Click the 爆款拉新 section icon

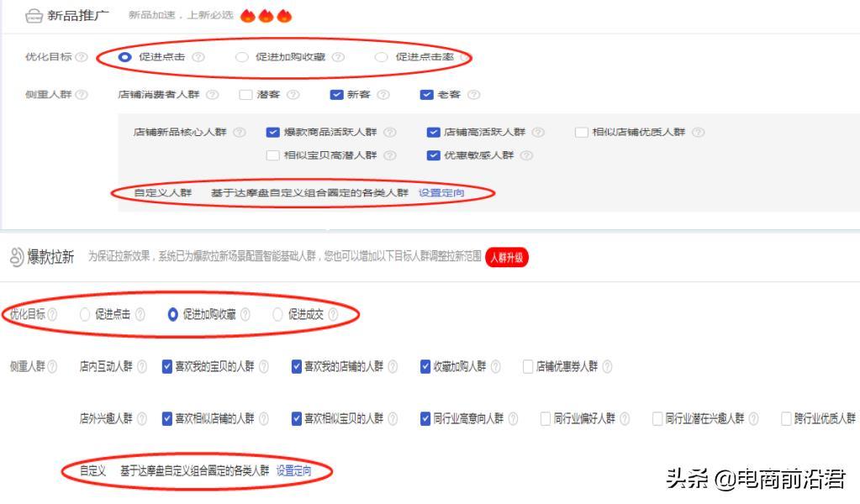16,257
